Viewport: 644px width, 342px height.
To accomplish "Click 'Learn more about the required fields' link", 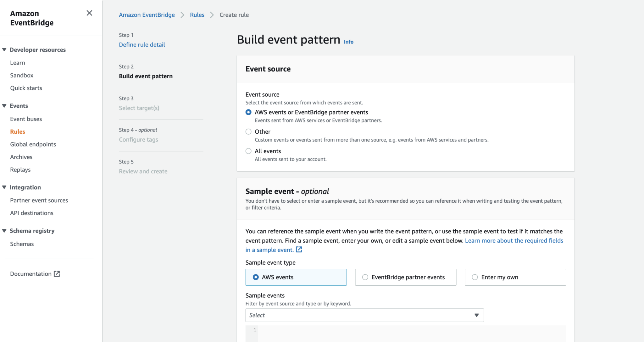I will [514, 240].
